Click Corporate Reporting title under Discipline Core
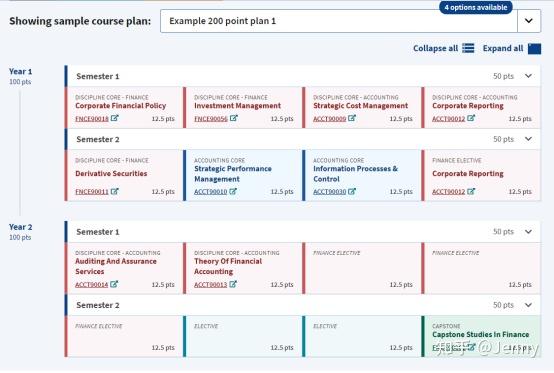This screenshot has width=554, height=373. [468, 106]
